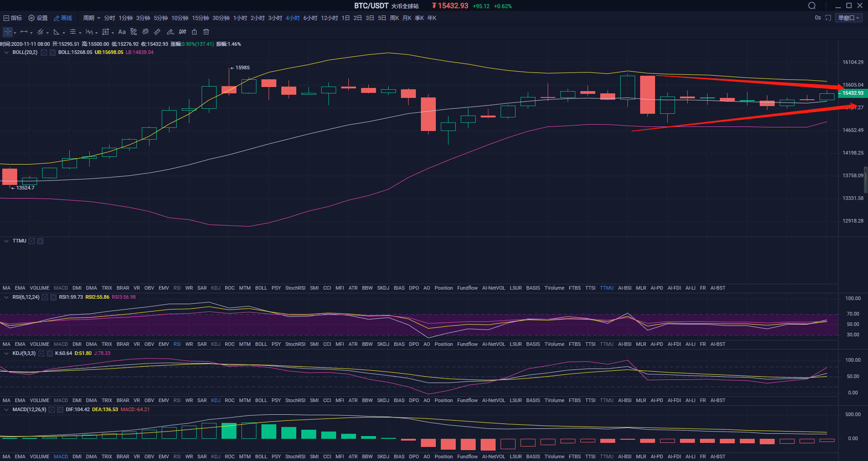Open BOLL indicator settings gear
Viewport: 868px width, 461px height.
44,53
